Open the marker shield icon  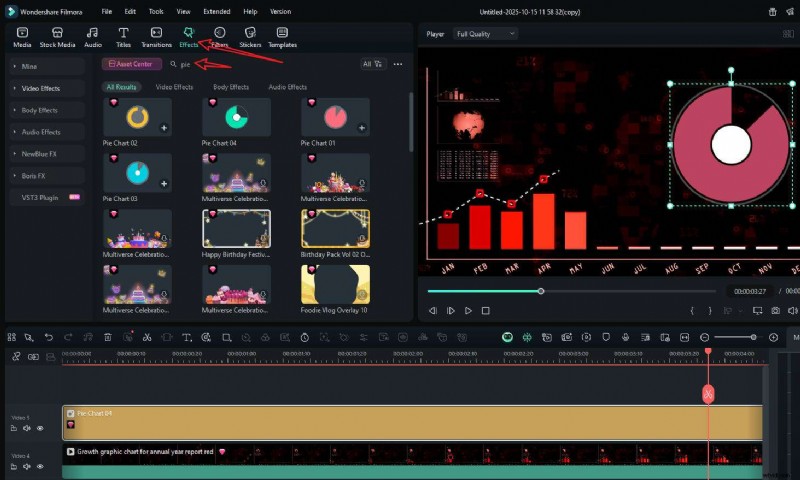pos(606,337)
